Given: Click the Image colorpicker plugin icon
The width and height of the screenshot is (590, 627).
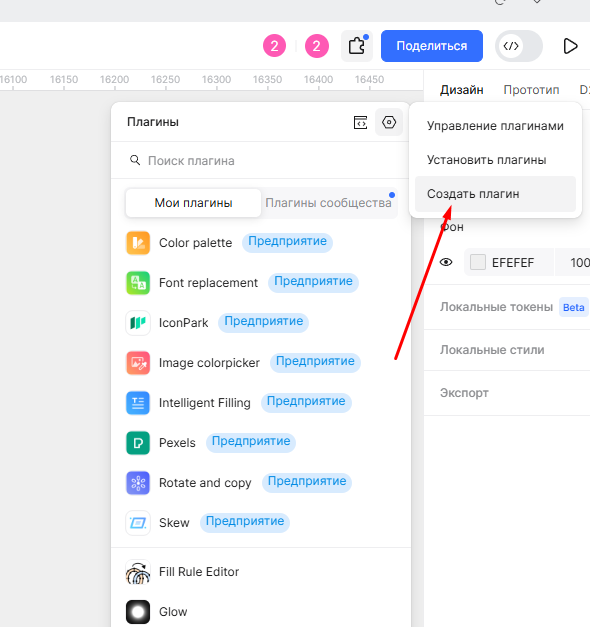Looking at the screenshot, I should click(x=138, y=363).
